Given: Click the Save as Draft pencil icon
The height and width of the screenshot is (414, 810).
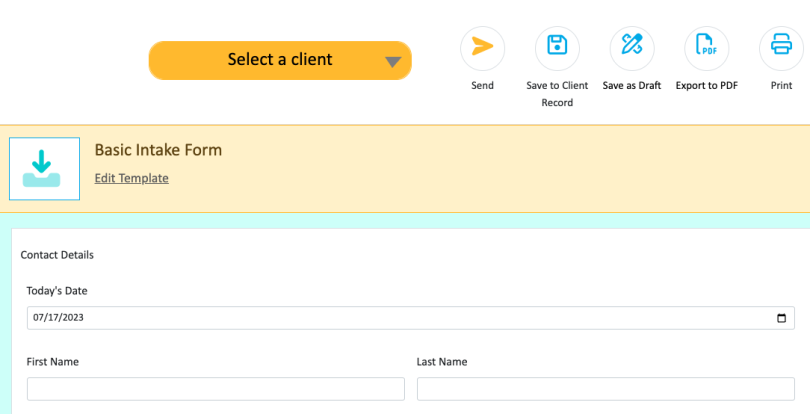Looking at the screenshot, I should click(x=632, y=47).
